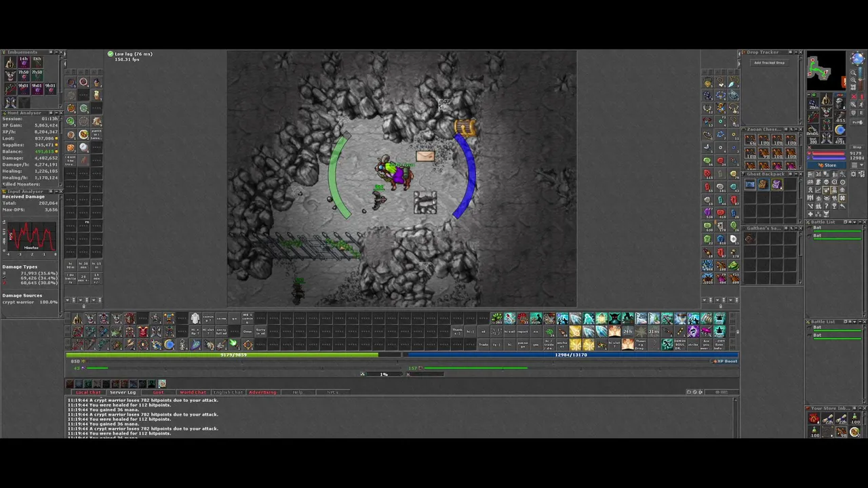Select the lone item in Galthen's Satchel
This screenshot has width=868, height=488.
tap(750, 239)
